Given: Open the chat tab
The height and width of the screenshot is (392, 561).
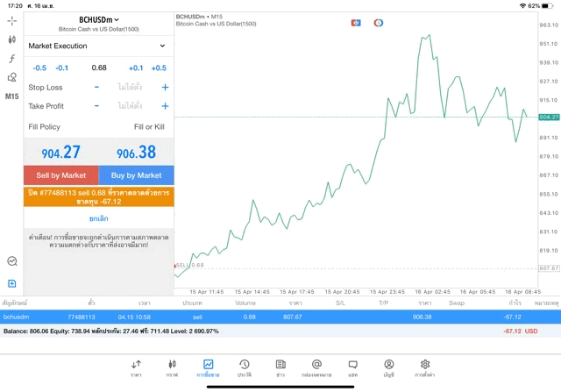Looking at the screenshot, I should point(352,368).
